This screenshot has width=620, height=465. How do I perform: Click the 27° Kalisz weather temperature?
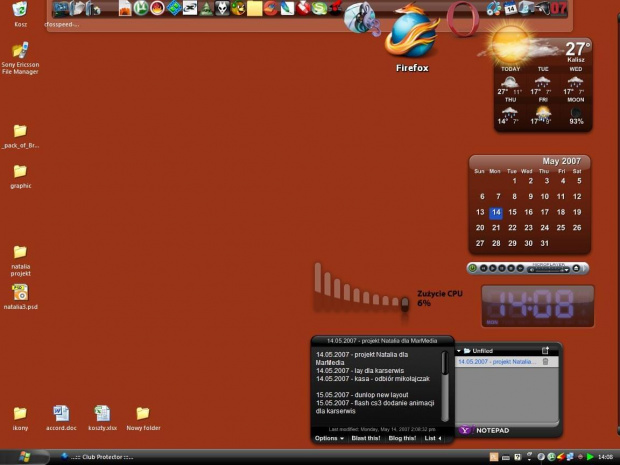pos(577,49)
